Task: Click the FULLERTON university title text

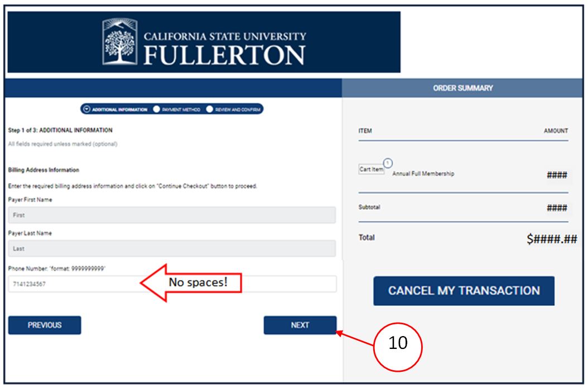Action: point(225,55)
